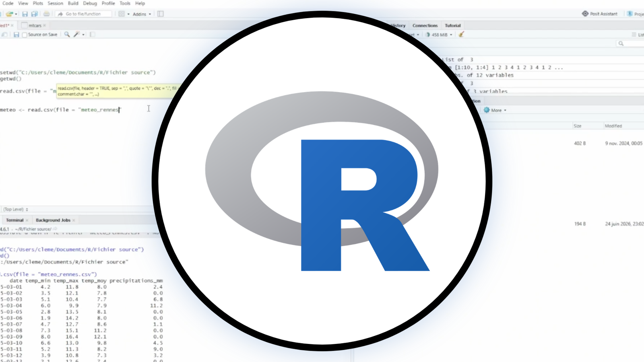The image size is (644, 362).
Task: Close the Terminal tab
Action: (27, 220)
